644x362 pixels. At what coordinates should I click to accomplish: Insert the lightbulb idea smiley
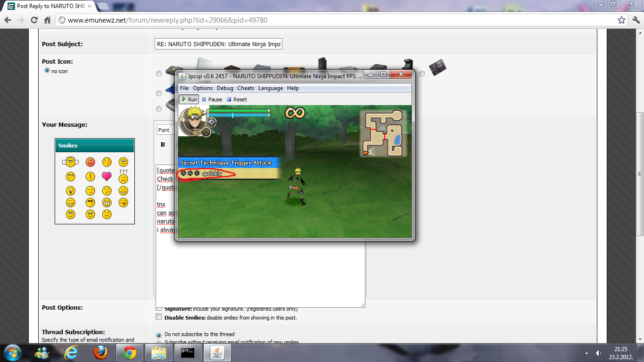tap(70, 191)
